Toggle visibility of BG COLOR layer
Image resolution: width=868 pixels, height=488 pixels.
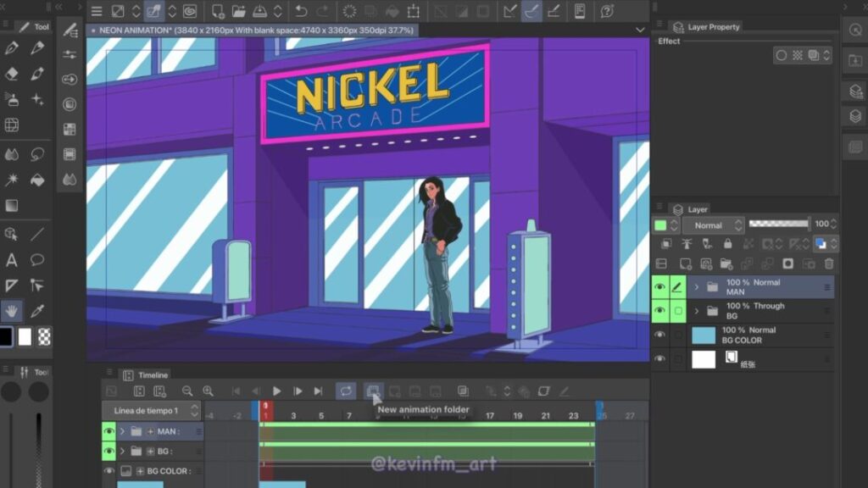(659, 335)
